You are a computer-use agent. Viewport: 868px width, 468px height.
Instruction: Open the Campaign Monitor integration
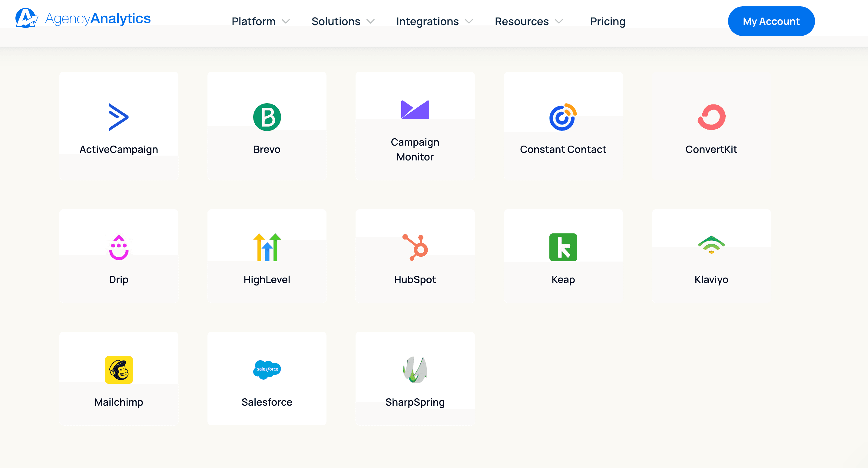pyautogui.click(x=415, y=109)
